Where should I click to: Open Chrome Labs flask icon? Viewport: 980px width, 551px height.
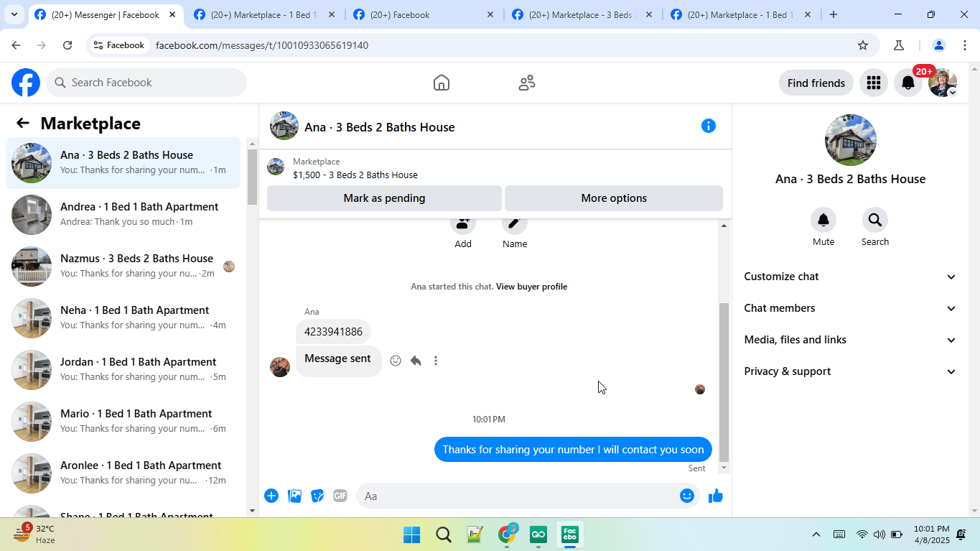899,45
